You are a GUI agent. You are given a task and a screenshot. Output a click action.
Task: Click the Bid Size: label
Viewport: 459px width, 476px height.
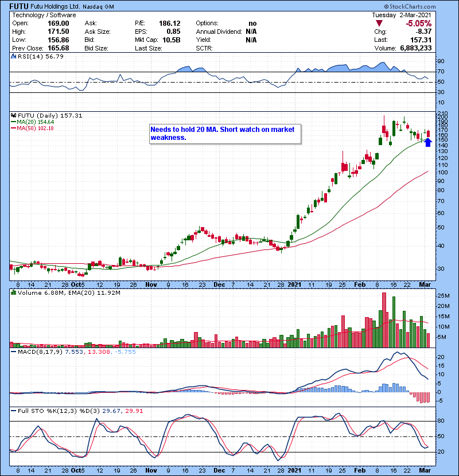pos(96,48)
